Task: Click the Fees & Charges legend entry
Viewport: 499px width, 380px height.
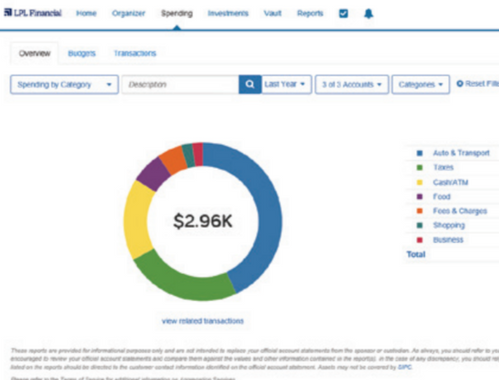Action: [460, 211]
